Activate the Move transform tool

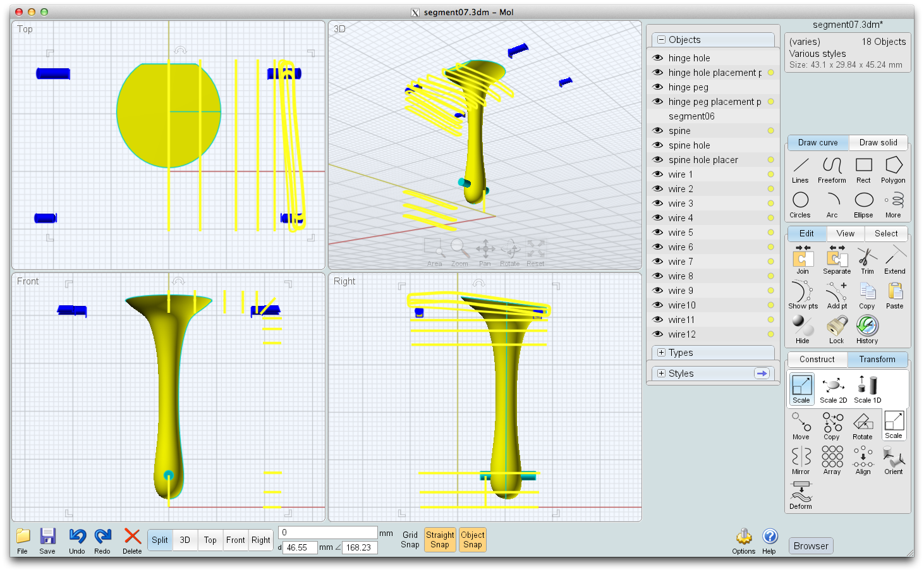pos(801,425)
